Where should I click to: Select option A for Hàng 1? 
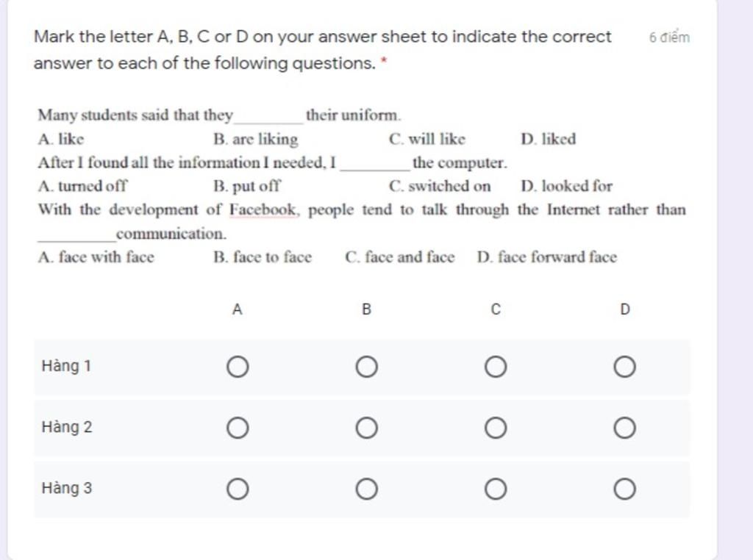(238, 367)
